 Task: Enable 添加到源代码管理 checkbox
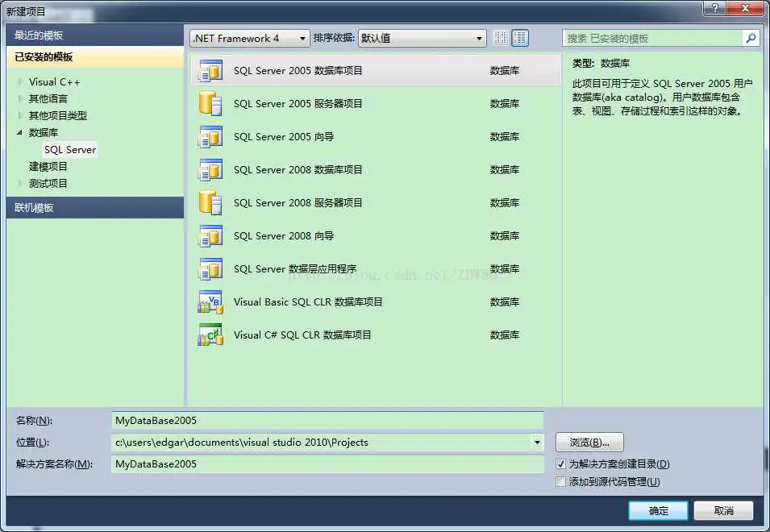(x=561, y=482)
